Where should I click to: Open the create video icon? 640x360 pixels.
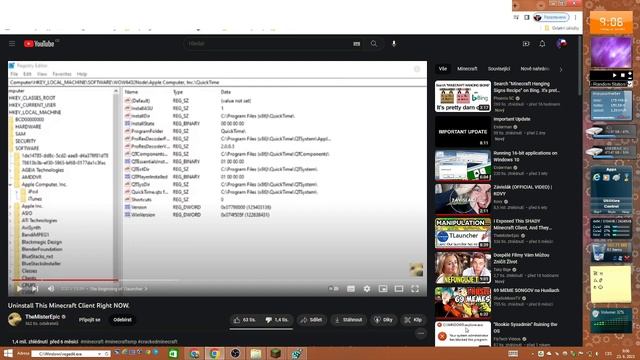526,44
